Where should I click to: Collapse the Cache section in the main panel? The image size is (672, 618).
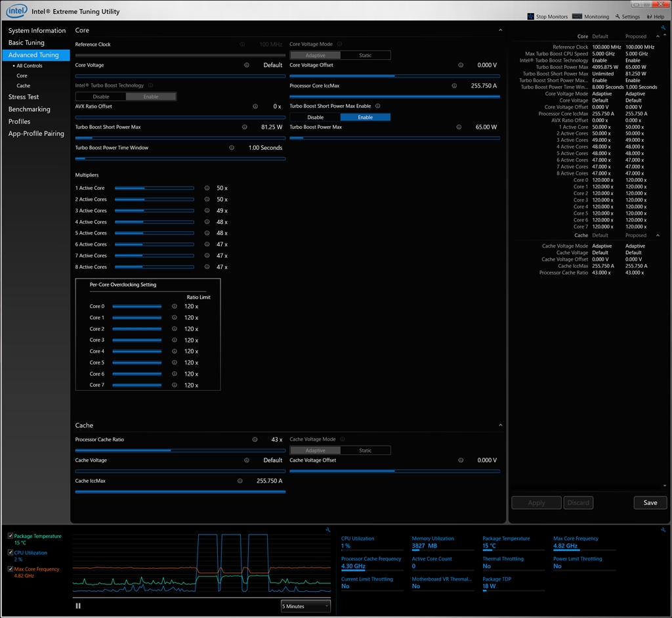click(x=500, y=426)
